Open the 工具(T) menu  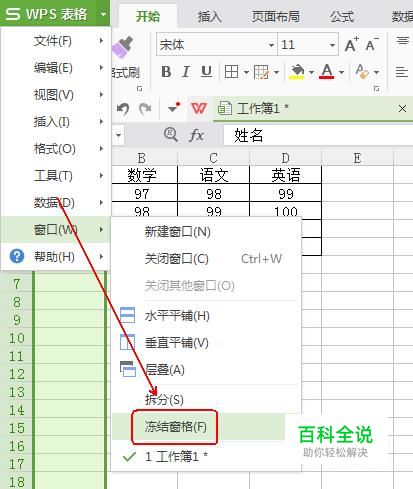click(56, 176)
